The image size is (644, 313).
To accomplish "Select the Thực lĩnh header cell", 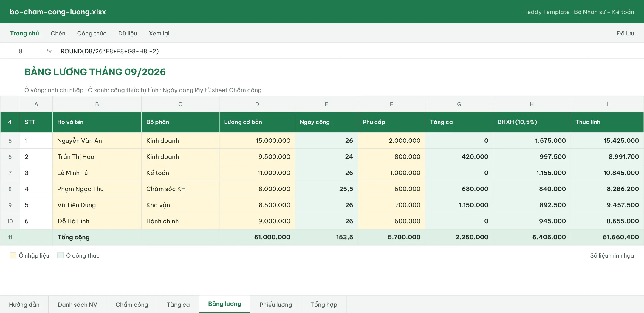I will click(x=607, y=122).
